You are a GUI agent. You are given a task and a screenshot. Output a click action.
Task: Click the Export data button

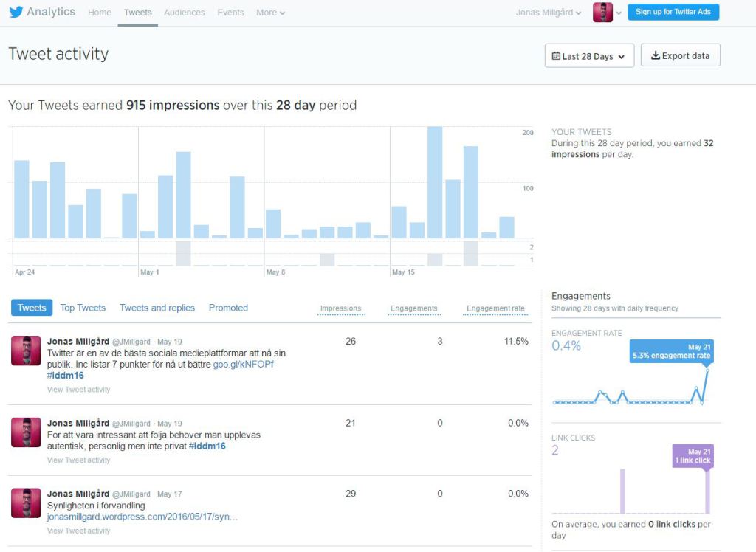pyautogui.click(x=680, y=55)
